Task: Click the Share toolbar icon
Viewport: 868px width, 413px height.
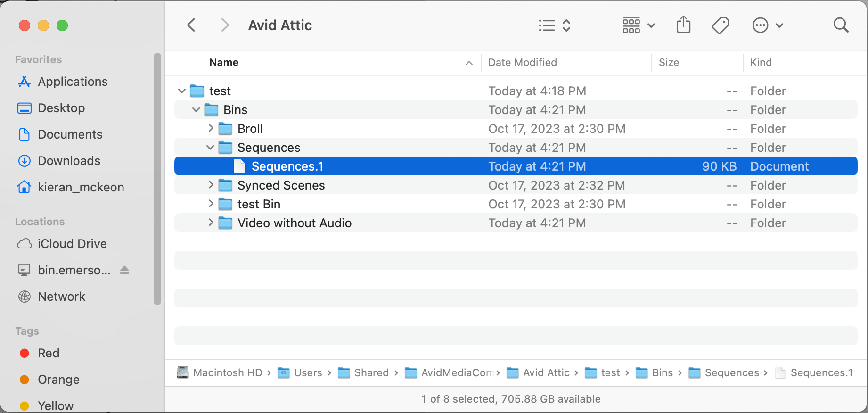Action: coord(683,25)
